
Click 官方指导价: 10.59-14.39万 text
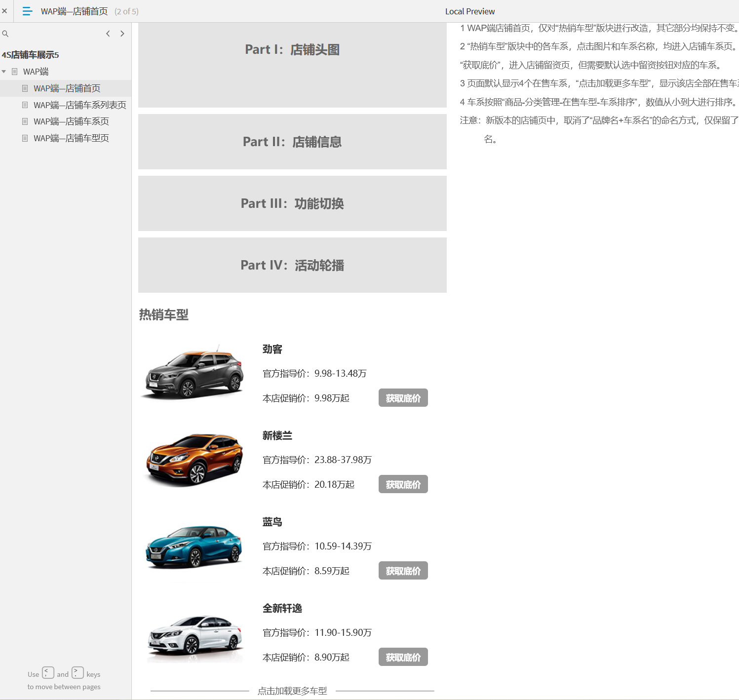pos(317,546)
